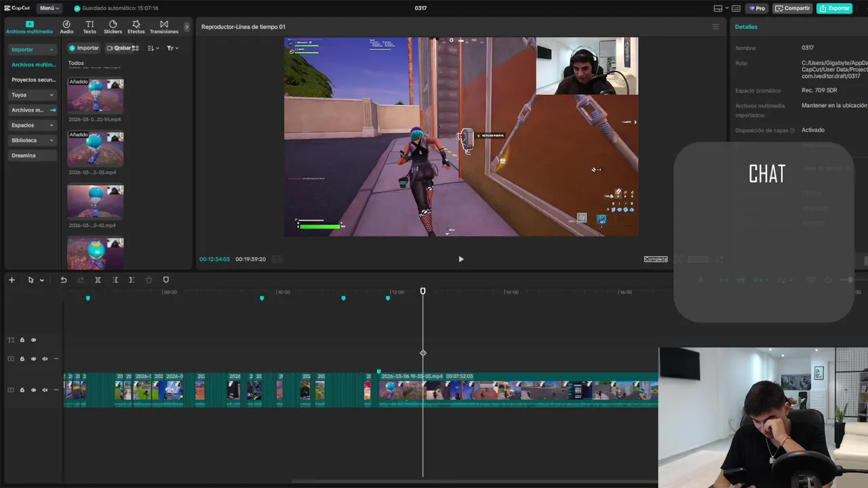The height and width of the screenshot is (488, 868).
Task: Switch to the Audio tab
Action: tap(66, 27)
